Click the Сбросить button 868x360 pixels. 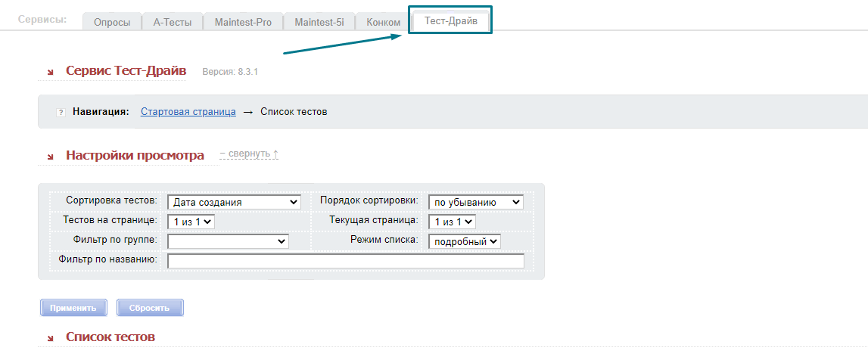pos(150,308)
